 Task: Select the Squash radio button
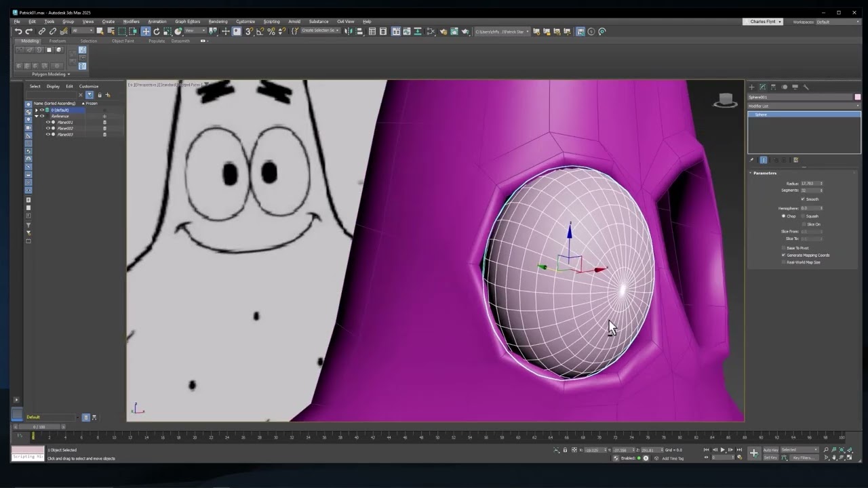pos(803,216)
